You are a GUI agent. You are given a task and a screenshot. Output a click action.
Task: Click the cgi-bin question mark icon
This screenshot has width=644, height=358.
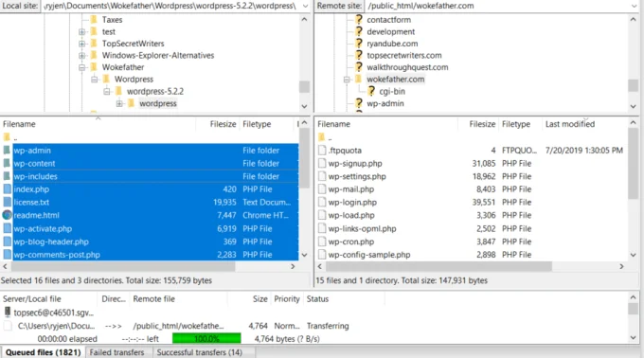pos(371,91)
